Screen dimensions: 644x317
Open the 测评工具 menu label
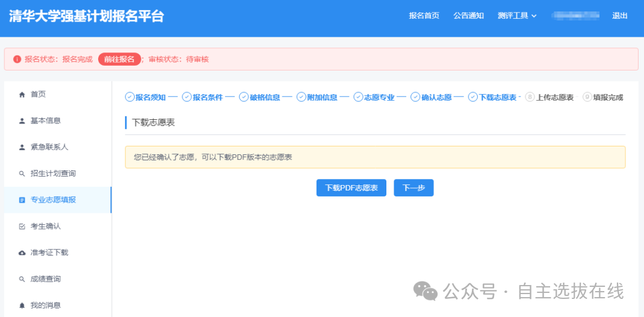513,16
